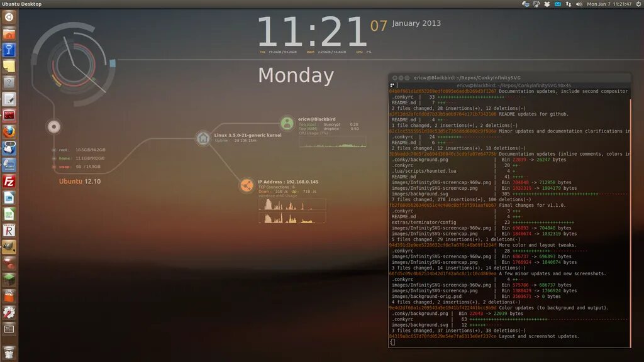644x362 pixels.
Task: Click the terminal prompt cursor
Action: click(393, 342)
